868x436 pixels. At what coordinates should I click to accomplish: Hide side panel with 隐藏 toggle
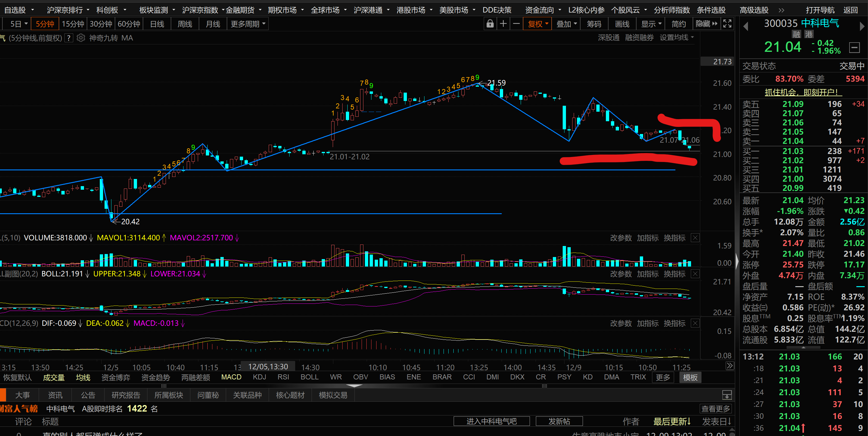[707, 24]
